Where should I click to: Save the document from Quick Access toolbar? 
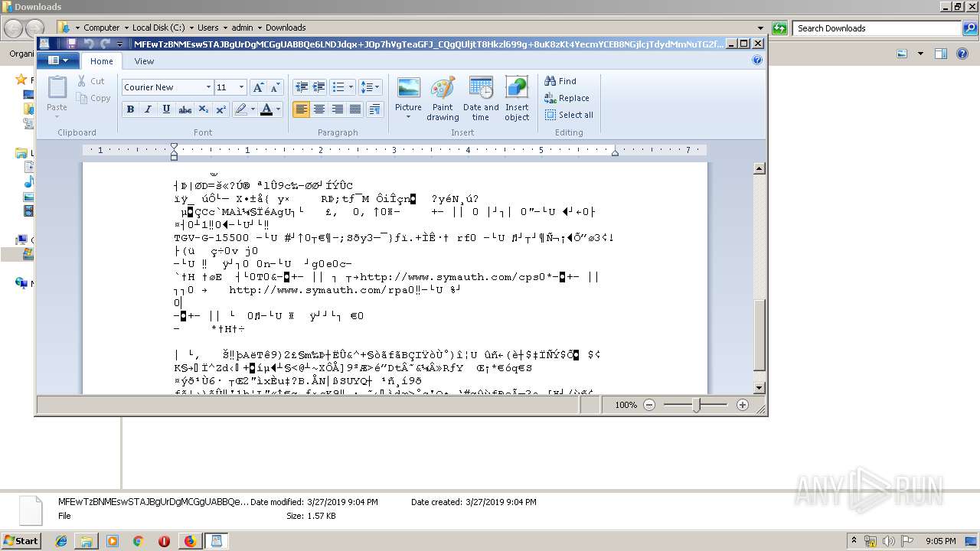[x=71, y=44]
